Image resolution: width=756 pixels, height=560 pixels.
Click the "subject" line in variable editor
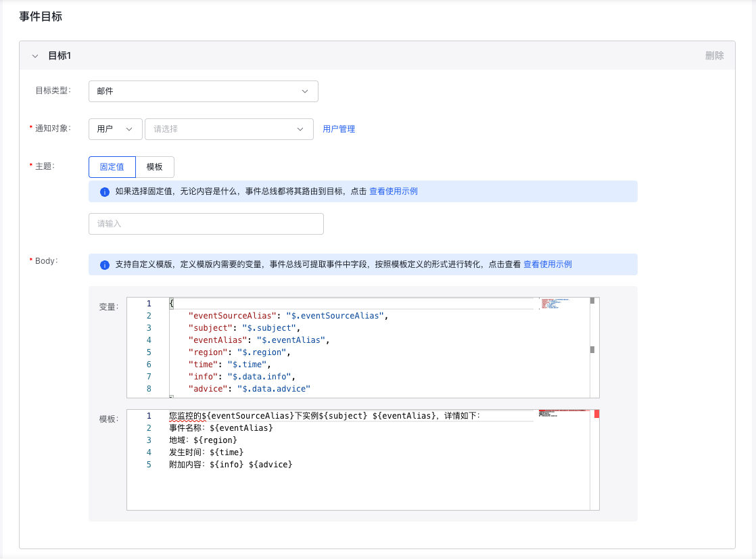click(x=244, y=328)
